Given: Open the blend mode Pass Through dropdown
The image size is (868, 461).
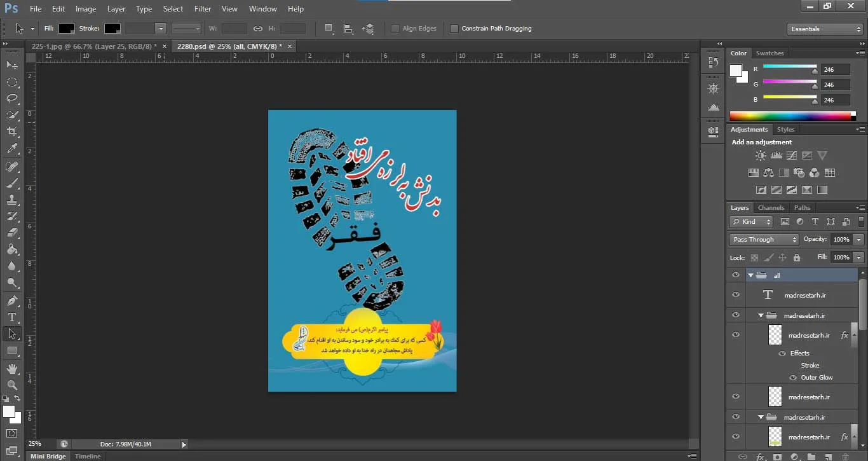Looking at the screenshot, I should coord(764,240).
